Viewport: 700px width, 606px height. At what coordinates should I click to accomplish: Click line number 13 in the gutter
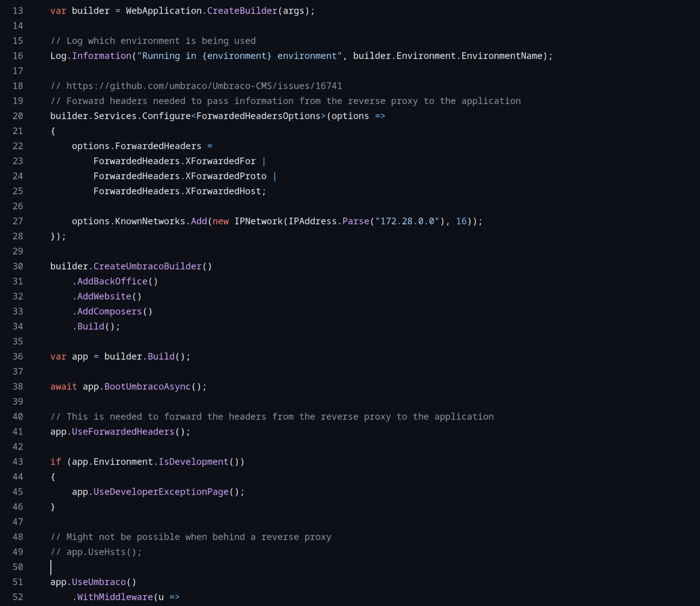click(x=18, y=11)
